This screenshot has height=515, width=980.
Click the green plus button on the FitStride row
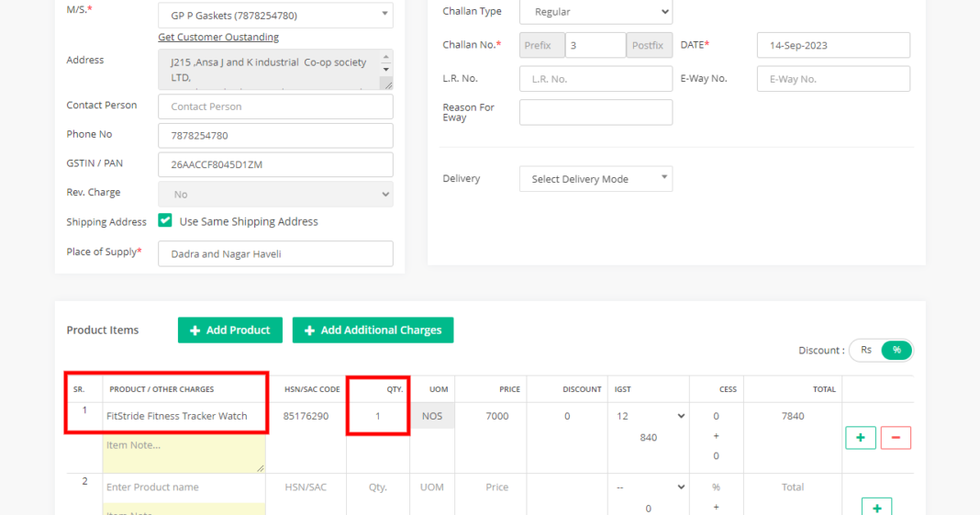coord(860,438)
